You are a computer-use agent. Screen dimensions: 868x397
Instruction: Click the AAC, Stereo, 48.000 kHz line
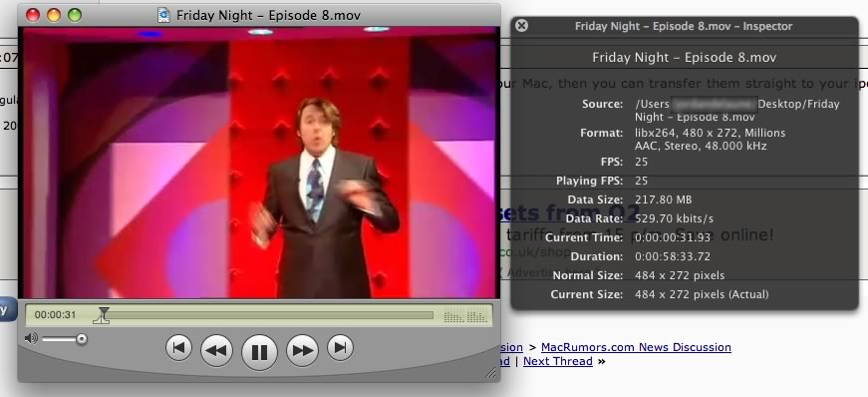tap(701, 147)
